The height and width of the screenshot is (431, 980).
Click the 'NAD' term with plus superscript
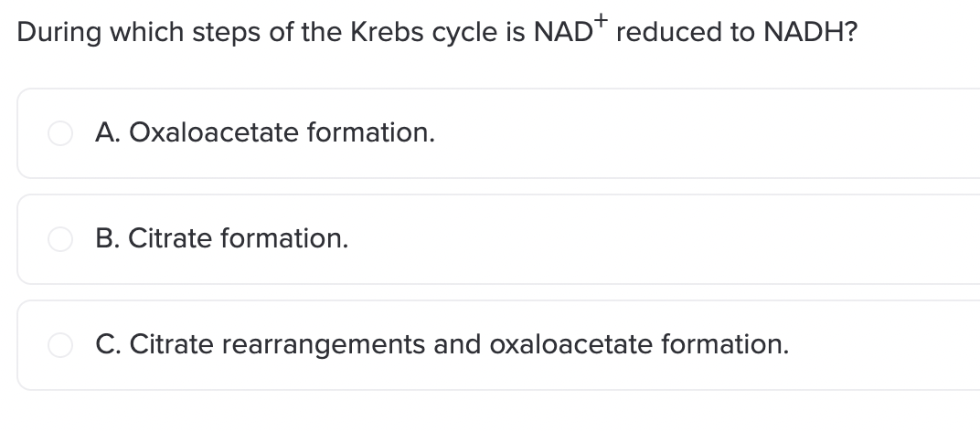pyautogui.click(x=570, y=29)
